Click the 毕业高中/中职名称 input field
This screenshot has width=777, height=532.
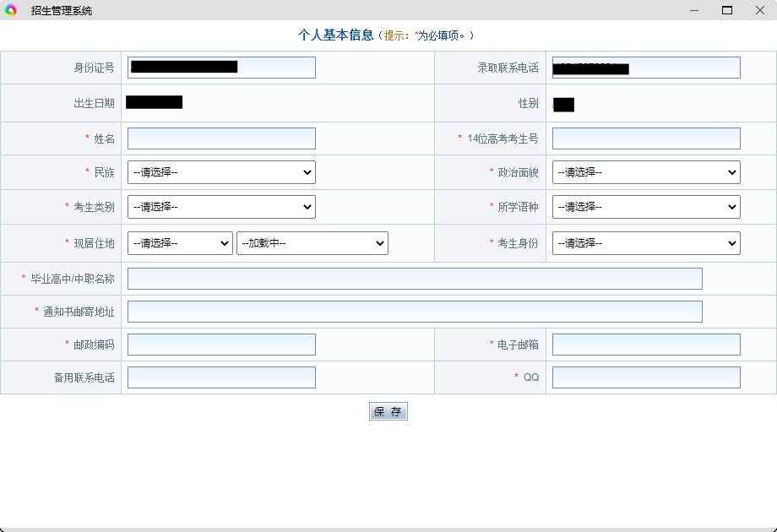click(x=415, y=279)
